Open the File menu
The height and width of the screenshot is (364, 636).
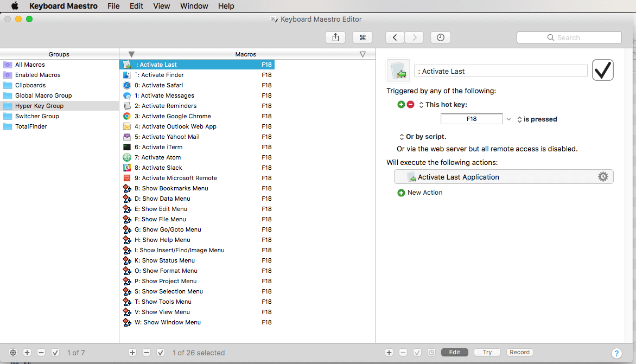point(113,5)
